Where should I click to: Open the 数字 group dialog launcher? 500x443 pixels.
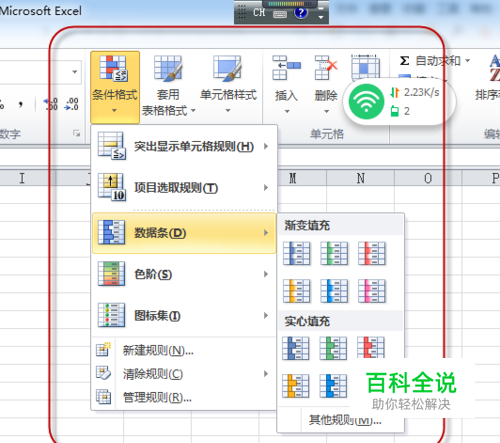[76, 134]
